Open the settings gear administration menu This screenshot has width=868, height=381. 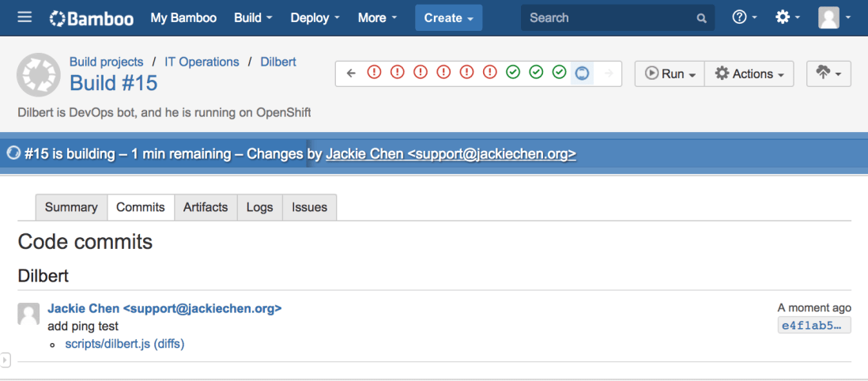click(787, 17)
